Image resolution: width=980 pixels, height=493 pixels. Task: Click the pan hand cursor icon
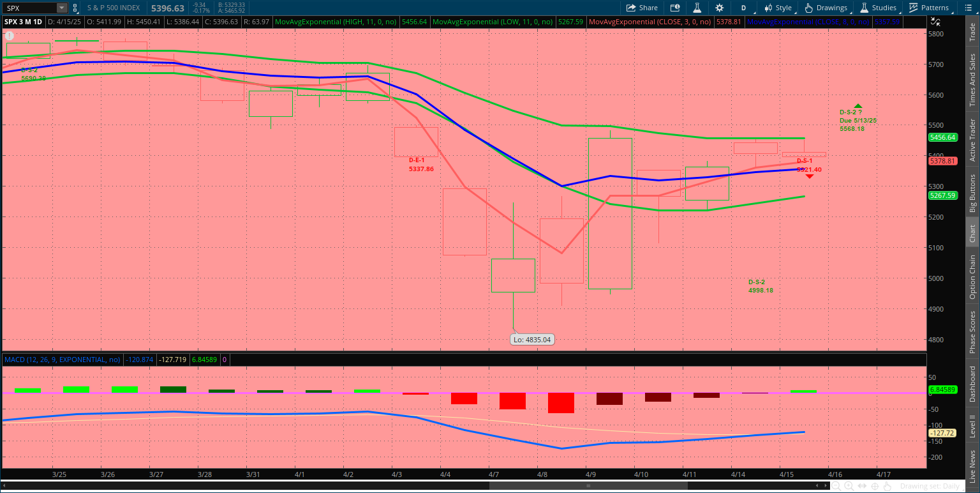point(887,486)
